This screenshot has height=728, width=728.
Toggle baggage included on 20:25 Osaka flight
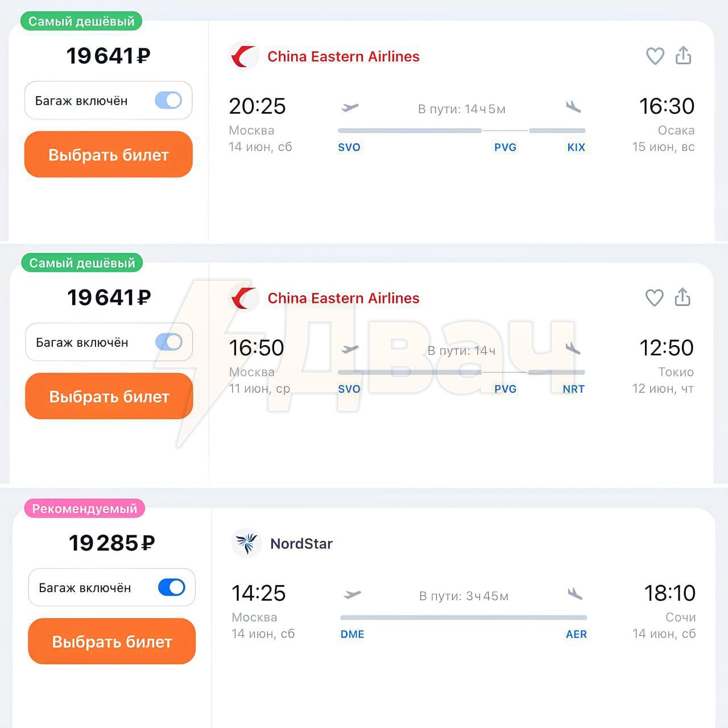pos(168,101)
